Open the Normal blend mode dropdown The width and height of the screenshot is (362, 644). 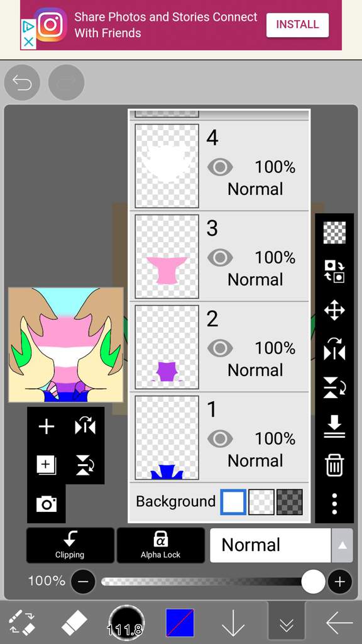270,545
